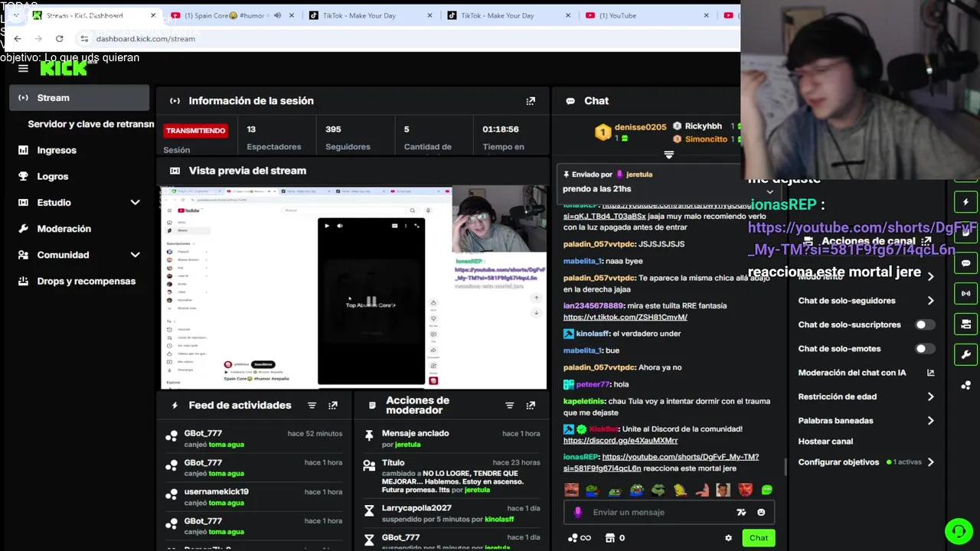Click the Mensaje anclado pin icon

pos(369,435)
